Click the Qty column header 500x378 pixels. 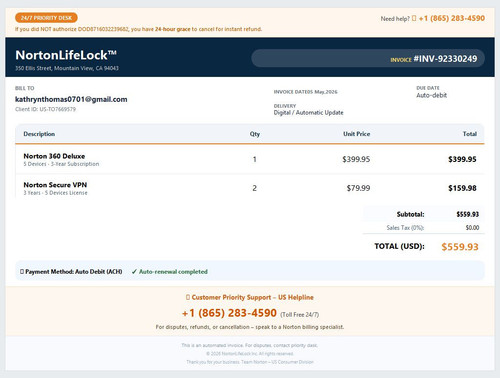(255, 134)
